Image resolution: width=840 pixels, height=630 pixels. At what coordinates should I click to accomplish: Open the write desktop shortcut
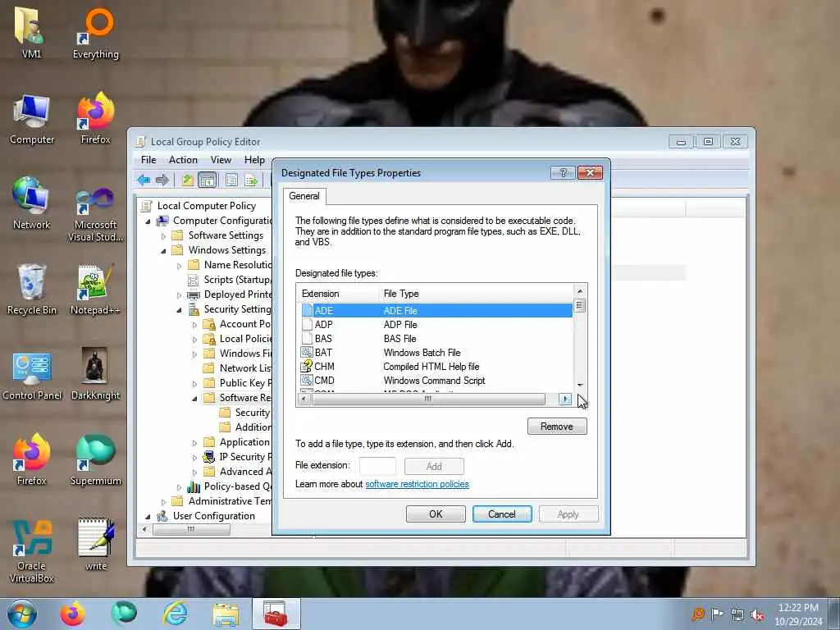tap(95, 545)
